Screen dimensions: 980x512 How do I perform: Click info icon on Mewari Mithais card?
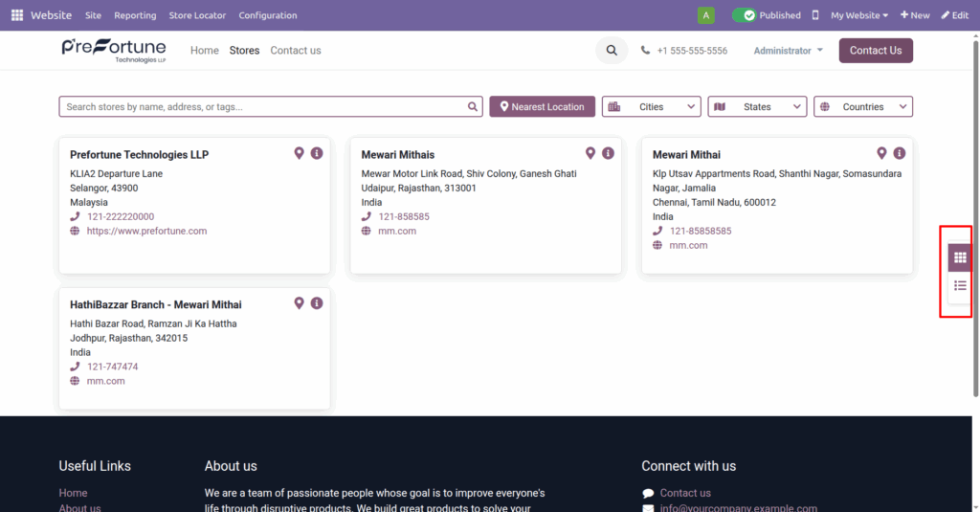(608, 153)
